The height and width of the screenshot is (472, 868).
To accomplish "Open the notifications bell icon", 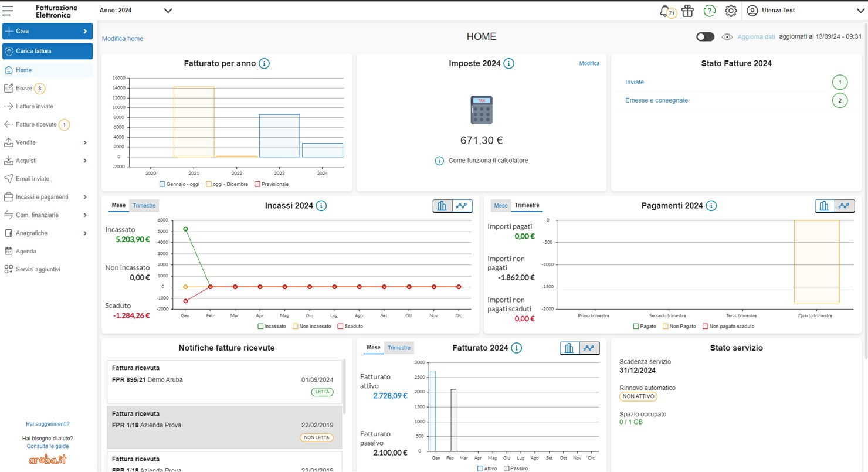I will [x=664, y=11].
